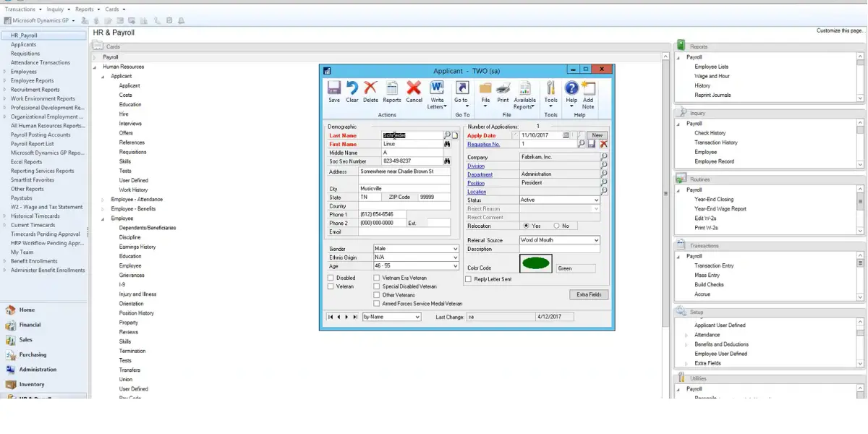Viewport: 868px width, 434px height.
Task: Expand Employee - Benefits tree node
Action: [103, 209]
